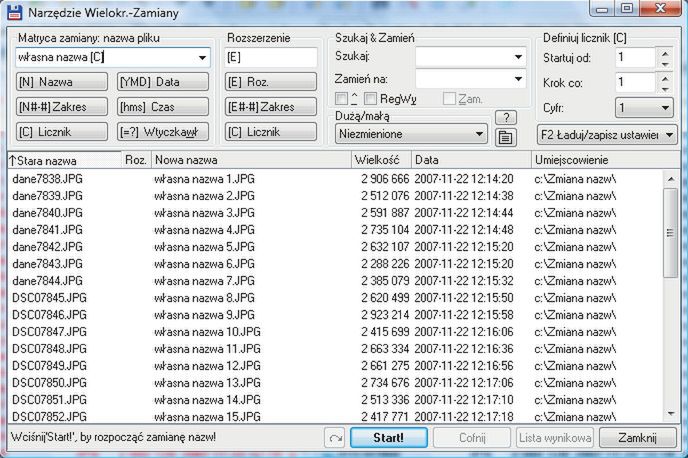
Task: Sort by Nowa nazwa column header
Action: (x=251, y=160)
